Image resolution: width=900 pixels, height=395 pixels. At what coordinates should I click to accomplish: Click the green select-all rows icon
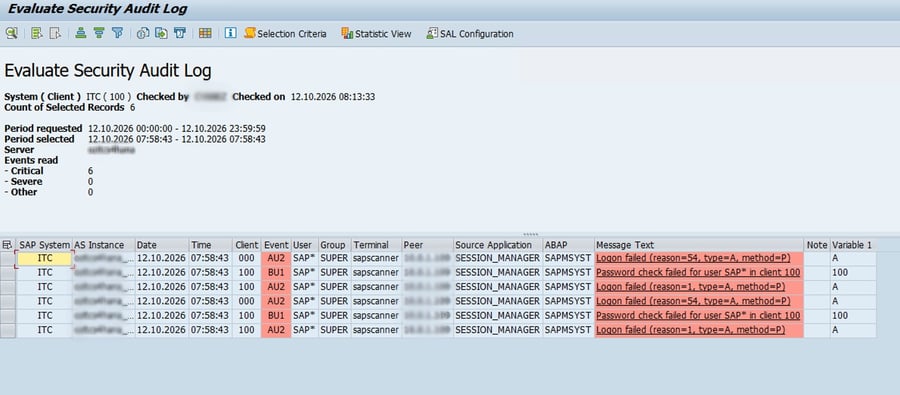click(37, 33)
